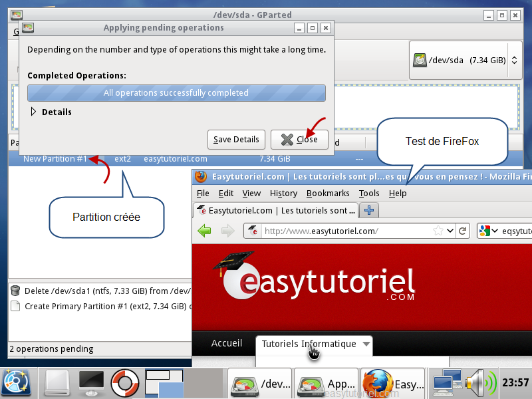This screenshot has height=399, width=532.
Task: Click the Firefox icon in the browser title bar
Action: tap(201, 176)
